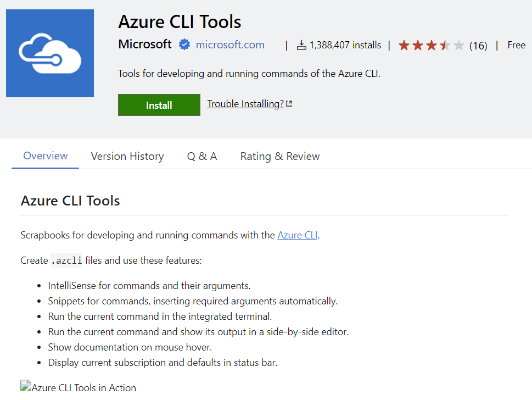This screenshot has width=532, height=400.
Task: Click 'Show documentation on mouse hover.'
Action: tap(130, 347)
